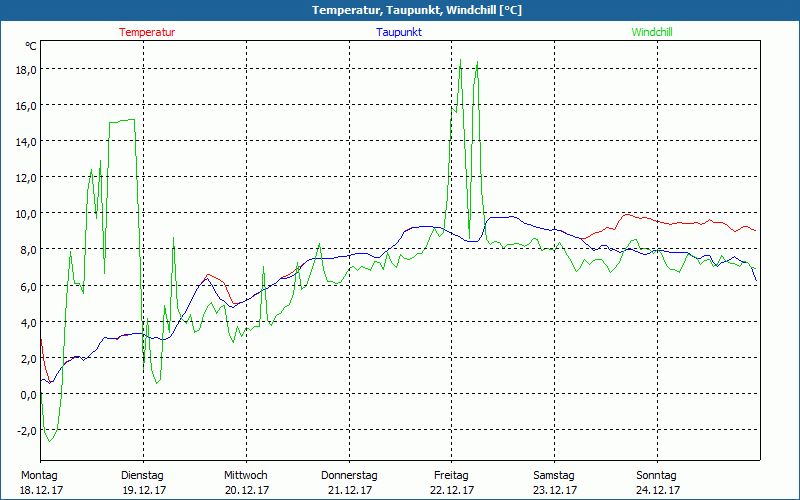Click the chart title bar text
This screenshot has width=800, height=500.
402,10
